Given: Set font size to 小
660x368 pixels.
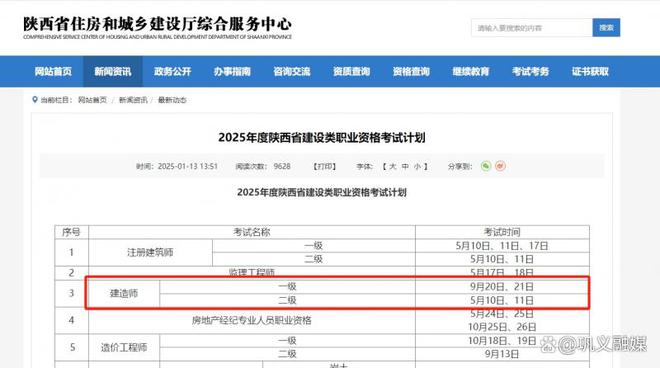Looking at the screenshot, I should coord(417,166).
